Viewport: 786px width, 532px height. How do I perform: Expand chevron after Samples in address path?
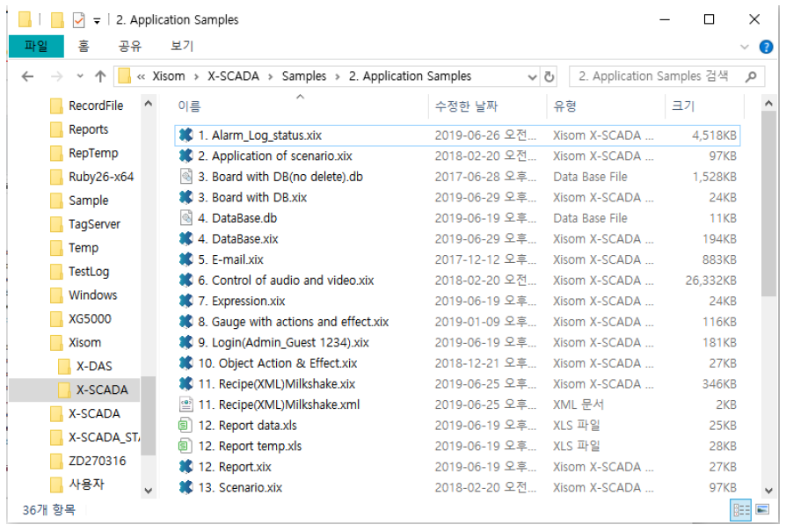pyautogui.click(x=338, y=77)
